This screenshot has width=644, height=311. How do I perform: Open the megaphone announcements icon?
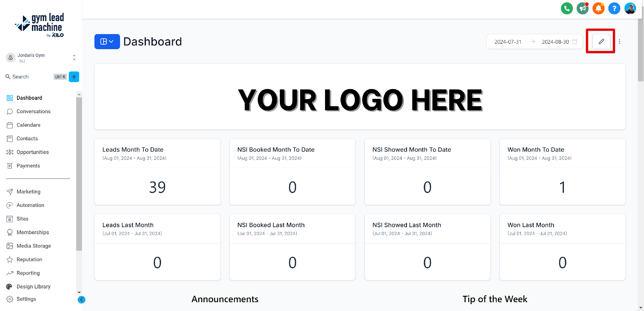click(x=582, y=9)
